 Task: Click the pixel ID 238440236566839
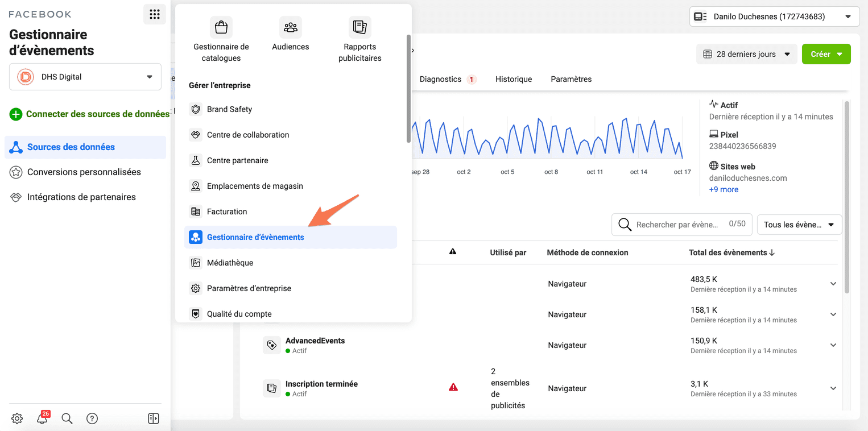point(742,146)
